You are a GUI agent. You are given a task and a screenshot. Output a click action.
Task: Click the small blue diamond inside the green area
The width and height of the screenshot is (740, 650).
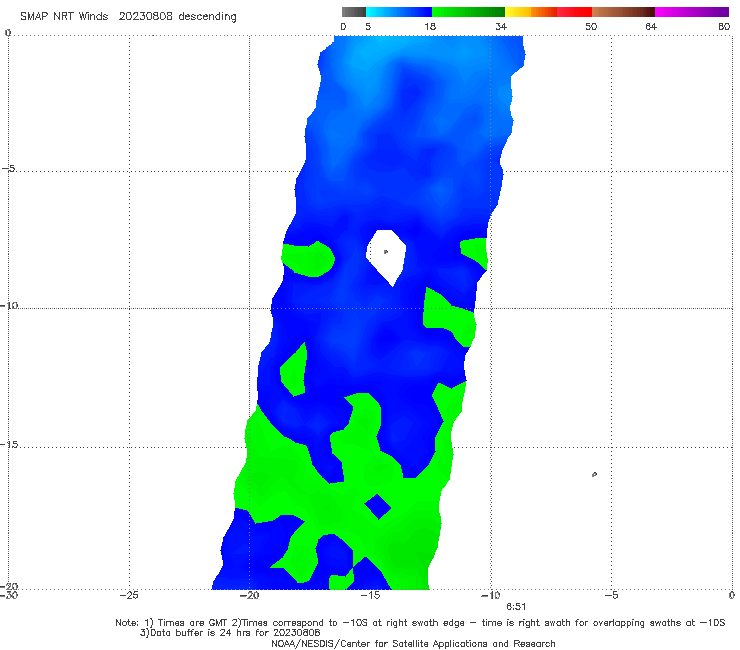(378, 507)
